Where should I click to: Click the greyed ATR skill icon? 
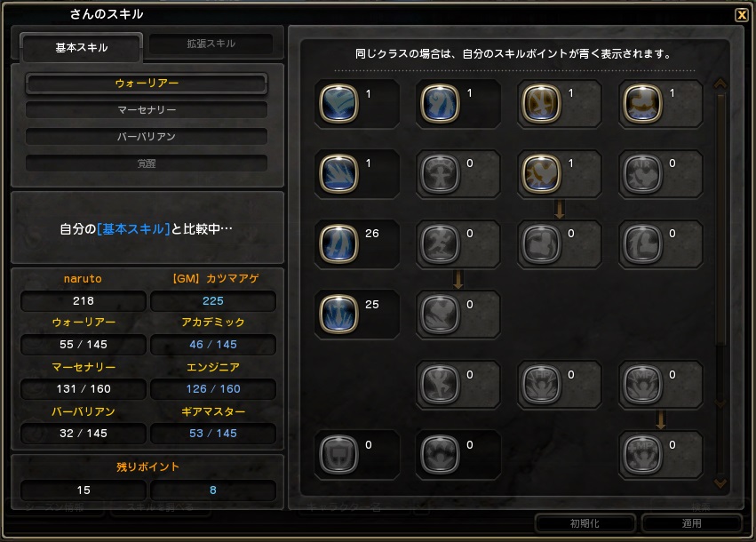pyautogui.click(x=642, y=173)
